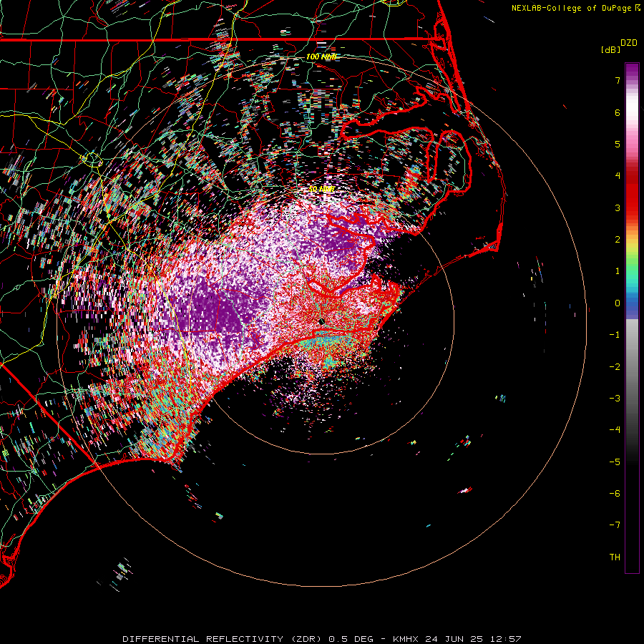This screenshot has width=644, height=644.
Task: Click the 3 value on the color scale
Action: (x=618, y=208)
